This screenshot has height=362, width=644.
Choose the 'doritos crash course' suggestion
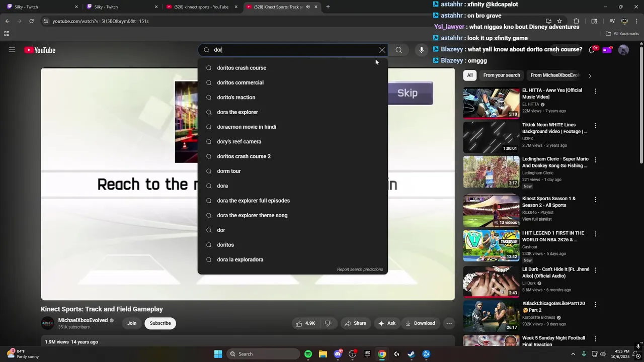point(293,68)
